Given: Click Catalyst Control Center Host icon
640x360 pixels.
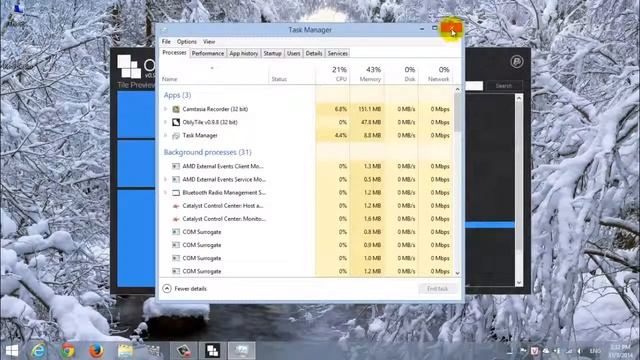Looking at the screenshot, I should click(176, 206).
